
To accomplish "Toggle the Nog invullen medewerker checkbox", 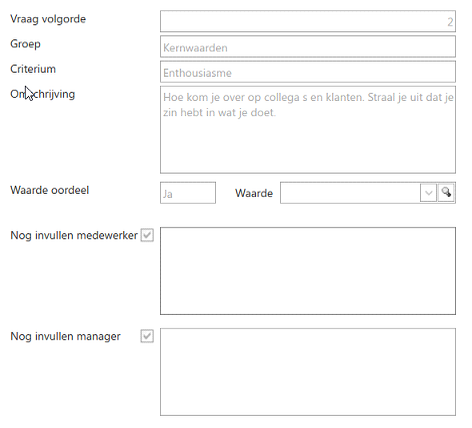I will [147, 235].
